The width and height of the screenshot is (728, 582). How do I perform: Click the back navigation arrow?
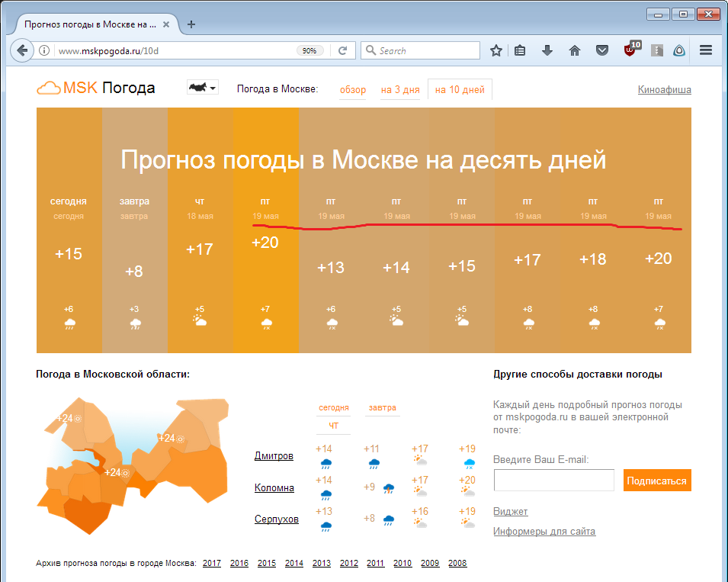point(21,50)
